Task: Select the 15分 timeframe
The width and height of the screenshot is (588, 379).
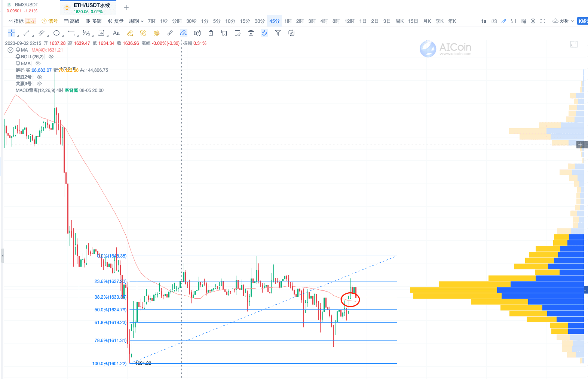Action: tap(245, 21)
